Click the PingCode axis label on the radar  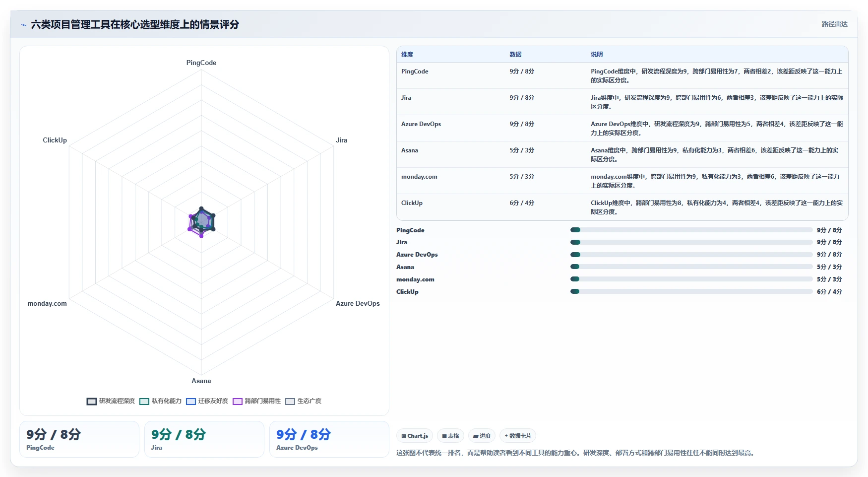point(201,63)
